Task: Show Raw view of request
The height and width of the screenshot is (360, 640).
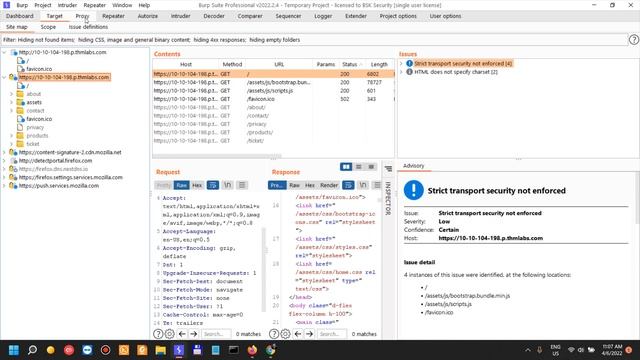Action: tap(181, 185)
